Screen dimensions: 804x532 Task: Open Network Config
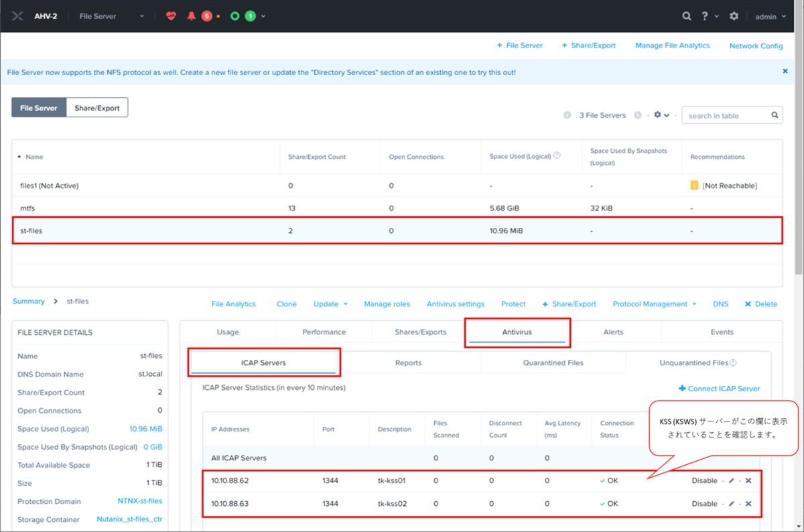(756, 46)
